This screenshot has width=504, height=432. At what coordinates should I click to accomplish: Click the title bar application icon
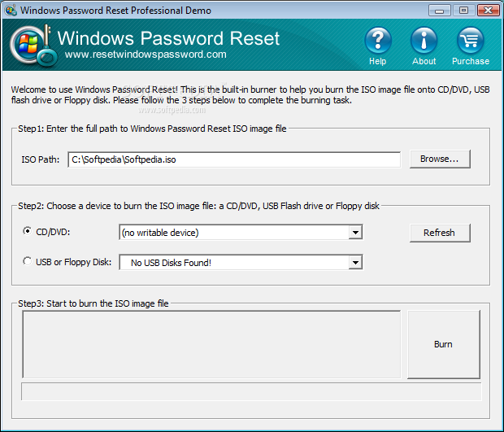point(11,10)
